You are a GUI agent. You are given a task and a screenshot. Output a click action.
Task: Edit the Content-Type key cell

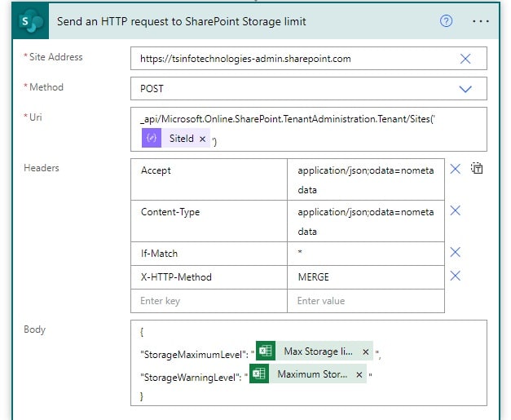point(209,221)
